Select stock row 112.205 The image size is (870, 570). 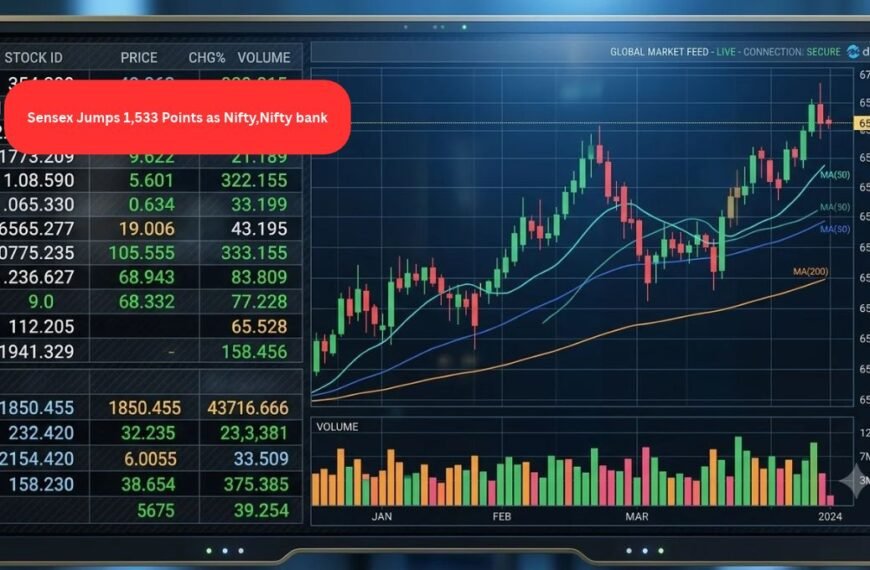(41, 326)
